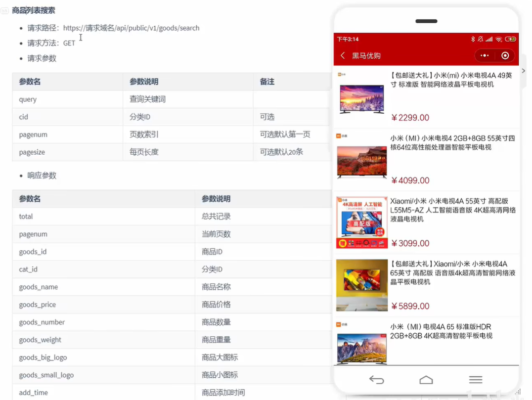Click the 总共记录 description cell
The height and width of the screenshot is (400, 532).
coord(264,217)
